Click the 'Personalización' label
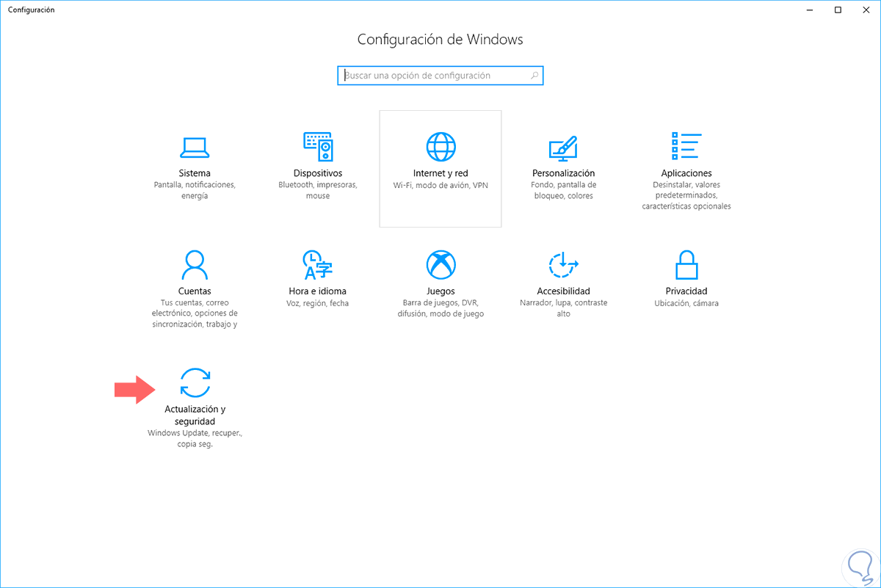 (563, 173)
